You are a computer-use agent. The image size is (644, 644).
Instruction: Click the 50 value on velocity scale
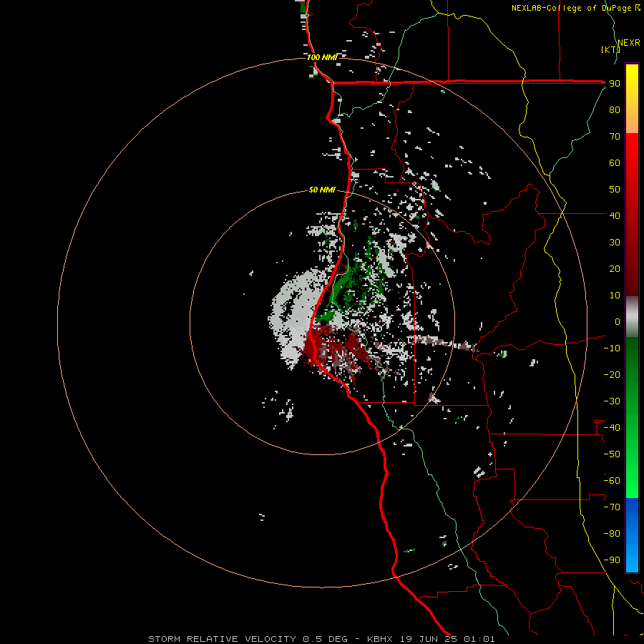(615, 190)
